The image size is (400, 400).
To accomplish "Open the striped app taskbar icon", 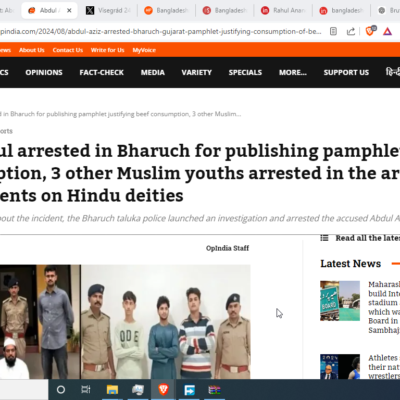I will point(214,390).
